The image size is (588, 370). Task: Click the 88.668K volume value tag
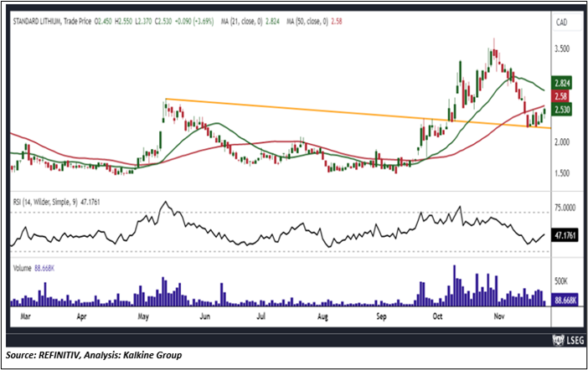coord(565,300)
